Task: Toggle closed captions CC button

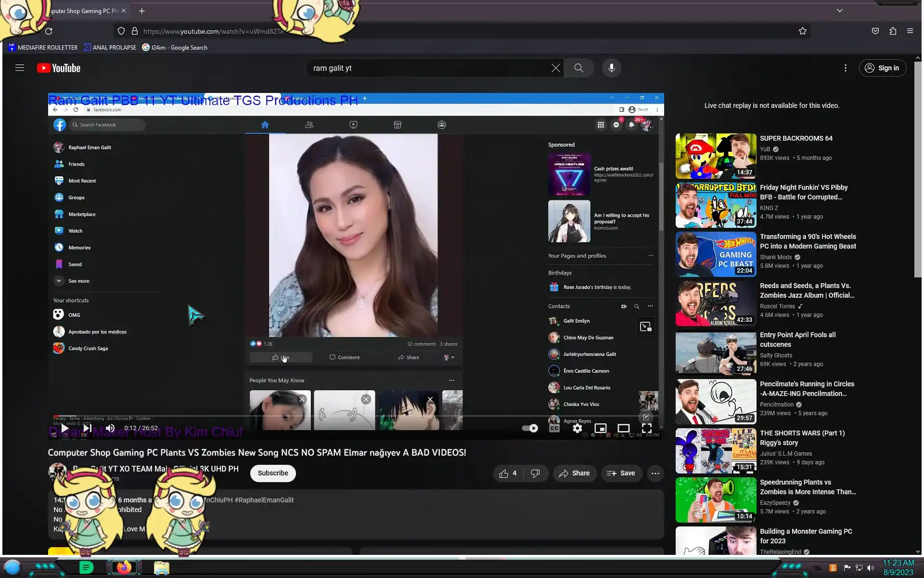Action: click(554, 428)
